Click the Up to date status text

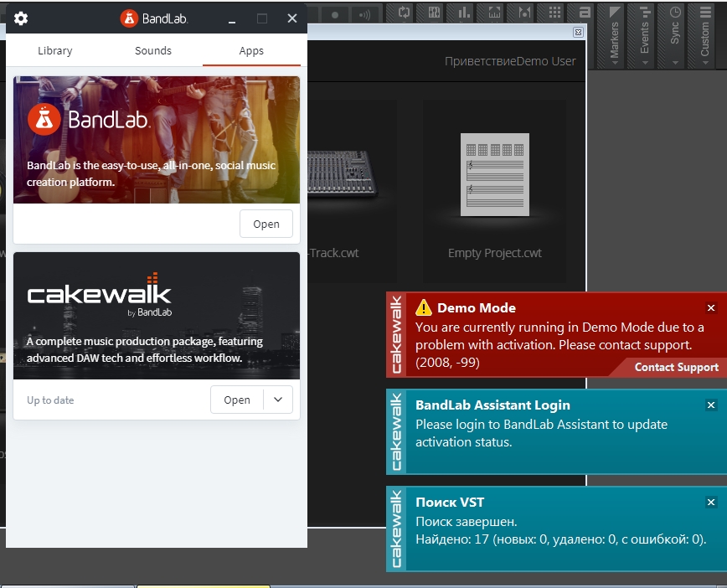tap(50, 400)
